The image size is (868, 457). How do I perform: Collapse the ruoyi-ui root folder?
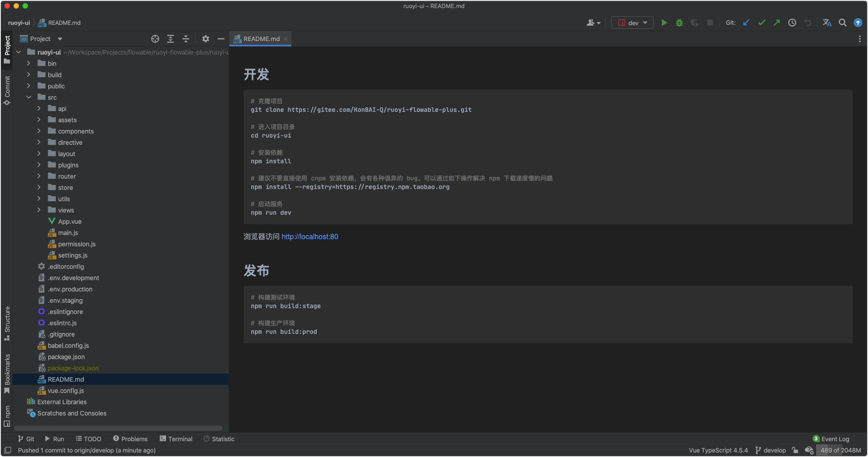pyautogui.click(x=18, y=52)
